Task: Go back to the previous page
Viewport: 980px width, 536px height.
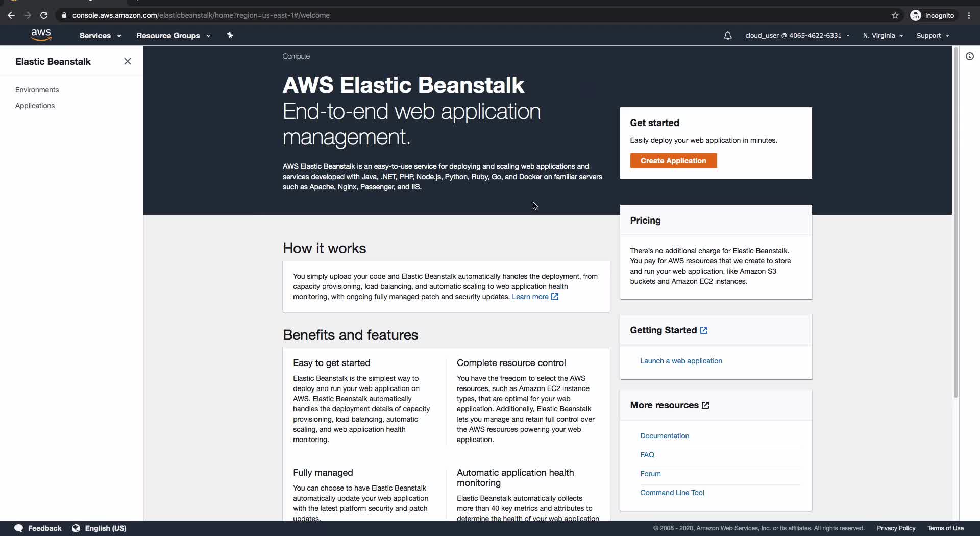Action: (x=11, y=15)
